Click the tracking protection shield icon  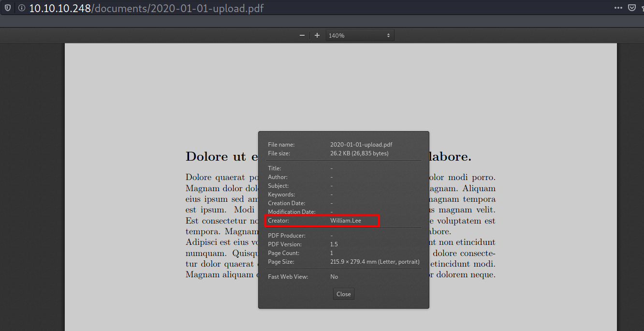tap(6, 8)
